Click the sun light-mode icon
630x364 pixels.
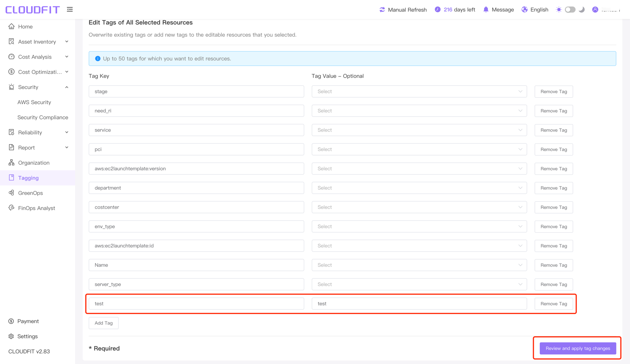[x=559, y=9]
